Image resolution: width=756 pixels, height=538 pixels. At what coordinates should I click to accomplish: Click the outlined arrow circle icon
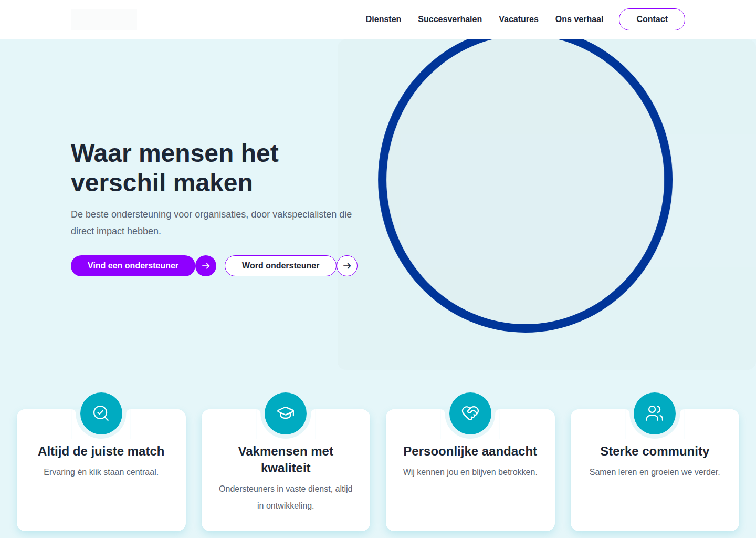pos(347,266)
